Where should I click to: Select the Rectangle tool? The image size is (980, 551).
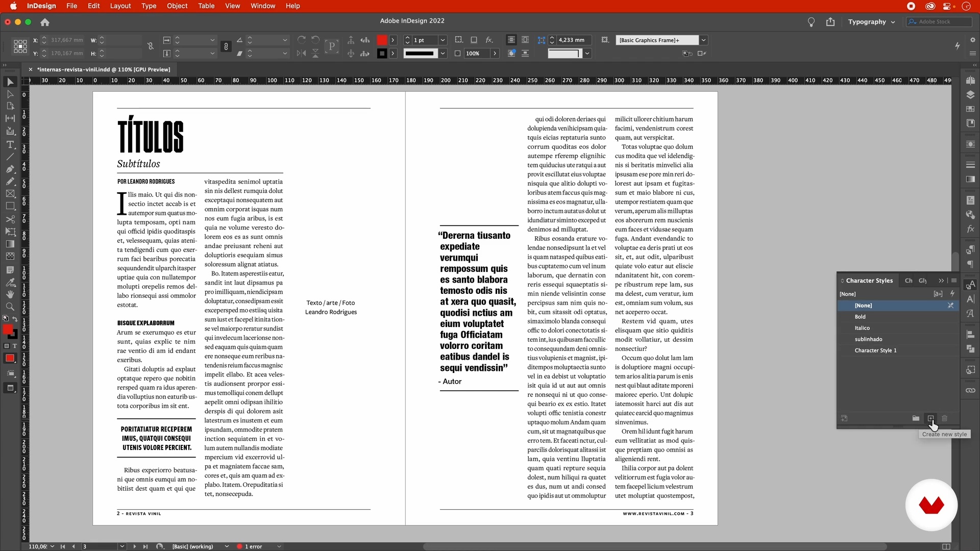point(10,206)
